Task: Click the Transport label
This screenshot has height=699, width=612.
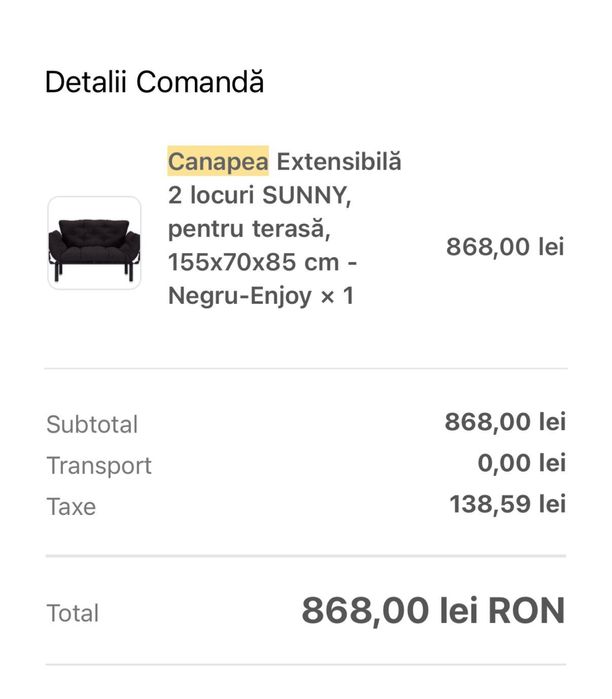Action: (99, 465)
